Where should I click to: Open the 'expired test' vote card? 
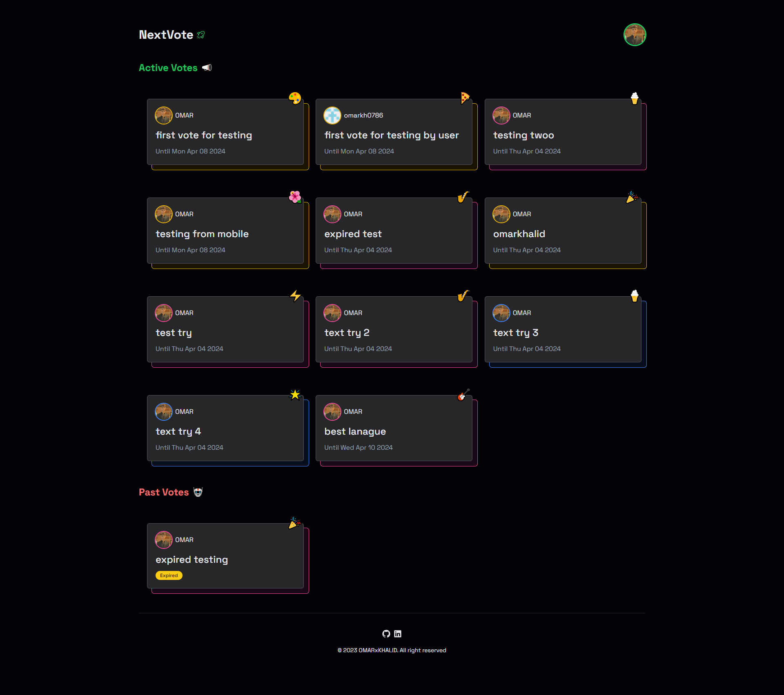[x=353, y=234]
